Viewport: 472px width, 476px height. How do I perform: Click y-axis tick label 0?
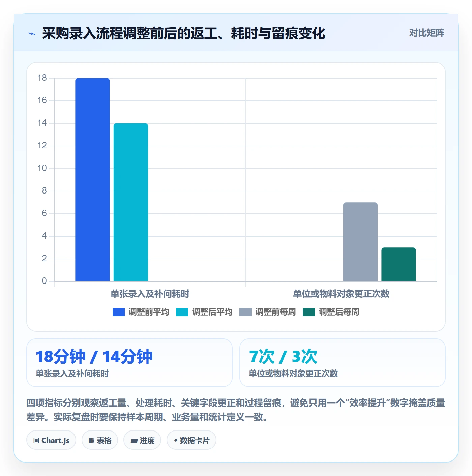[44, 281]
